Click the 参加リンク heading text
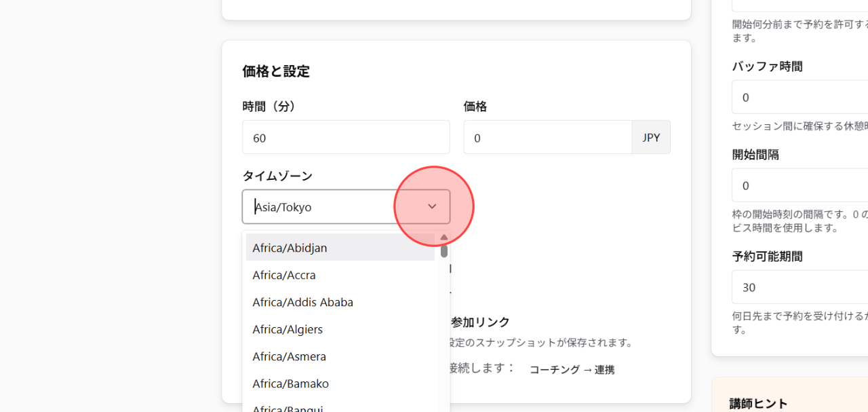 pyautogui.click(x=480, y=322)
